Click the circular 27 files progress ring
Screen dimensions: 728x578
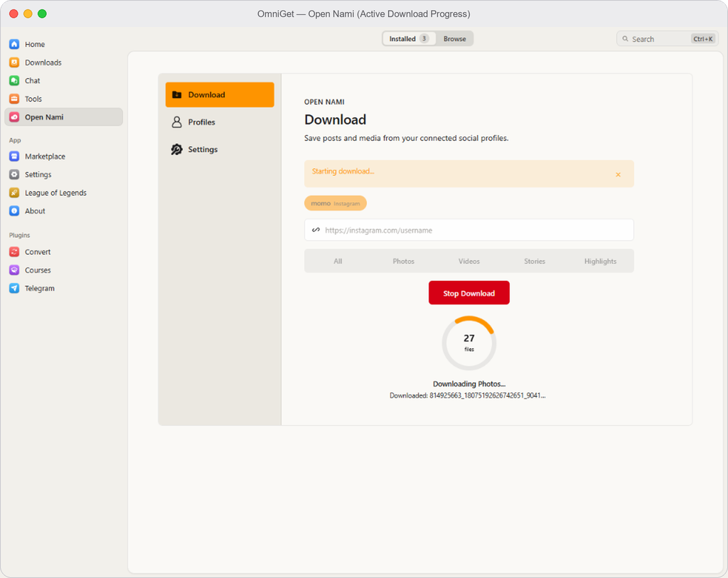(469, 343)
